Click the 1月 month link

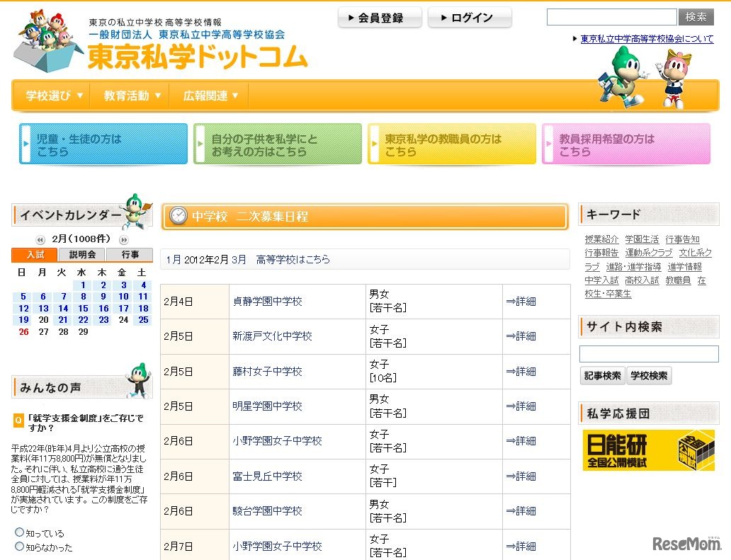pyautogui.click(x=174, y=260)
